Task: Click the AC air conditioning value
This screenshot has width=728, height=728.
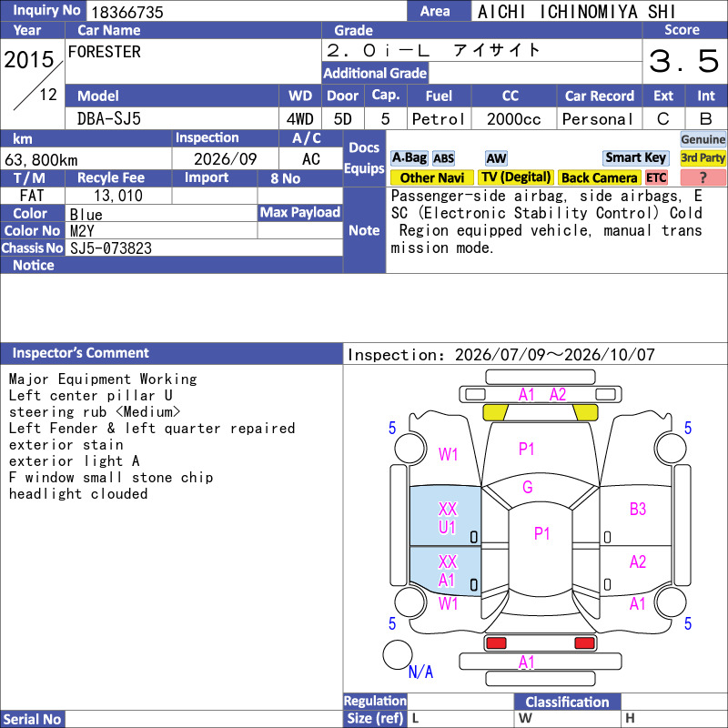Action: (x=310, y=159)
